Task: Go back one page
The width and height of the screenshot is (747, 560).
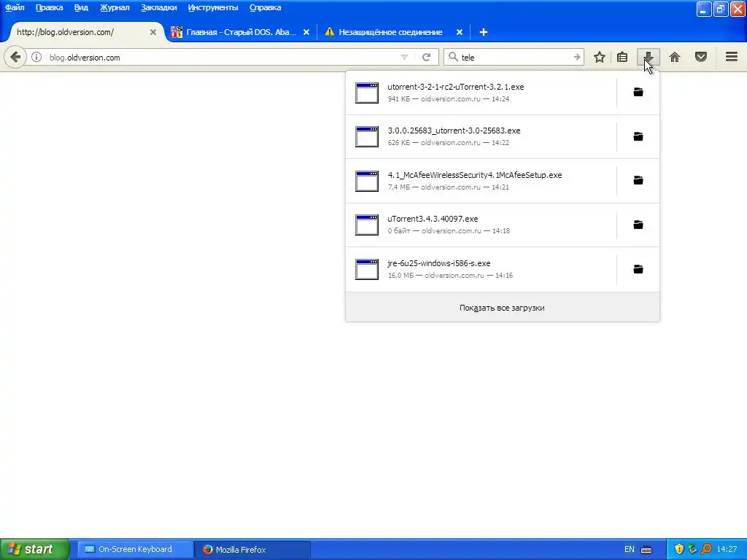Action: tap(15, 57)
